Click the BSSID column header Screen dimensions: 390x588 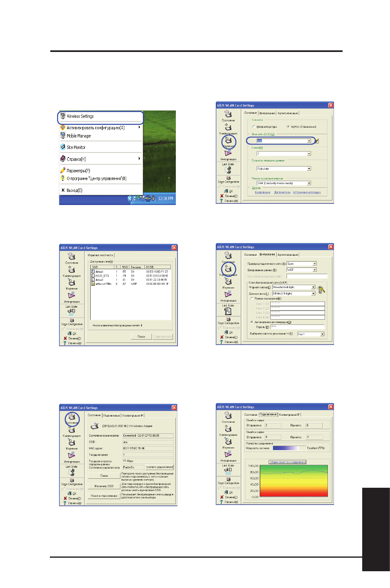(x=158, y=267)
